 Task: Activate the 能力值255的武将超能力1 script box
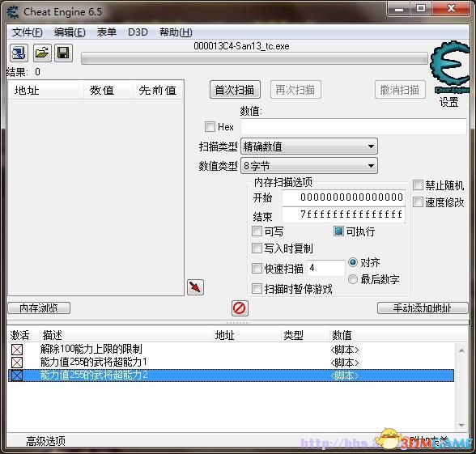[17, 363]
